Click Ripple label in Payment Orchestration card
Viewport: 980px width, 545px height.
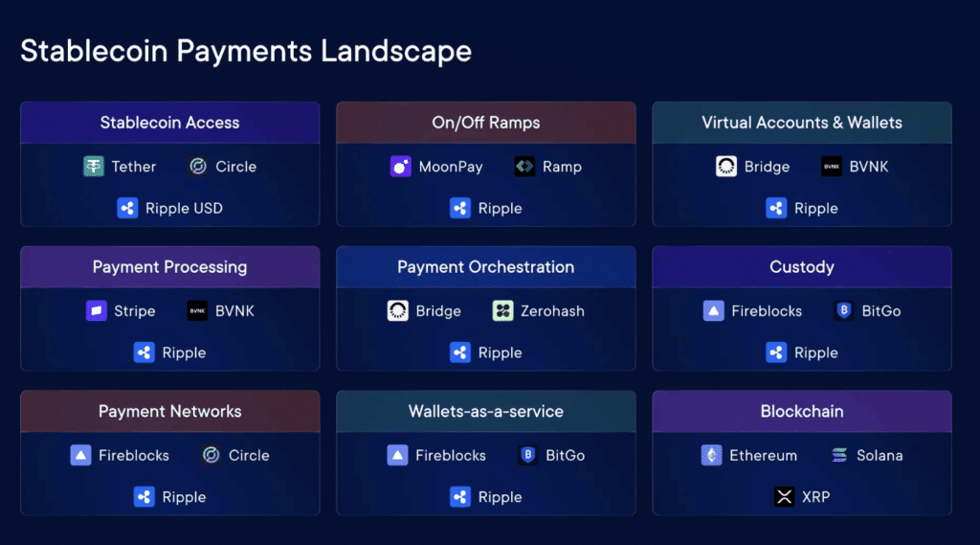click(500, 353)
